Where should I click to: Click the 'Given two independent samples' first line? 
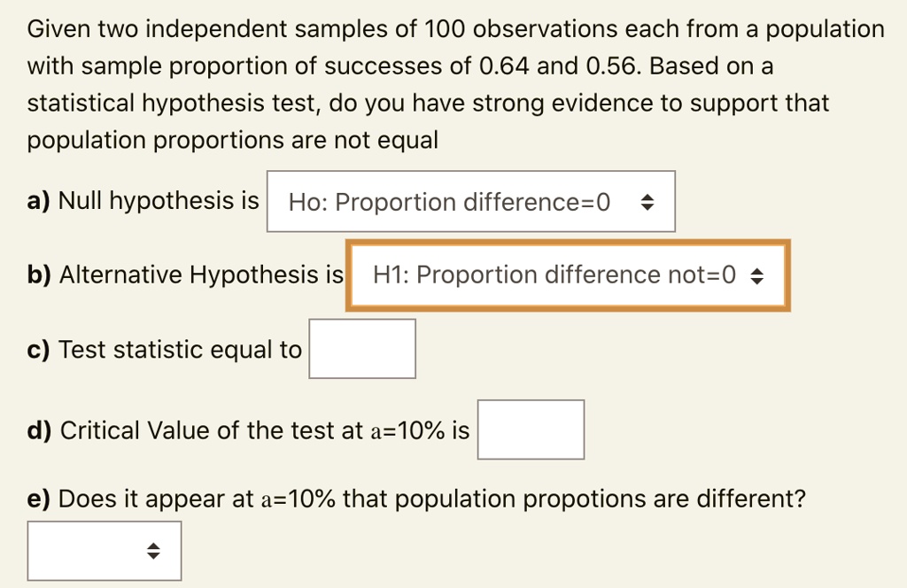(455, 30)
